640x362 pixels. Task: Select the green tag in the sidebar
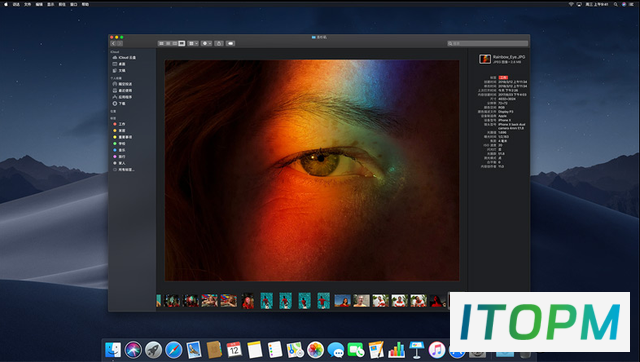[119, 144]
